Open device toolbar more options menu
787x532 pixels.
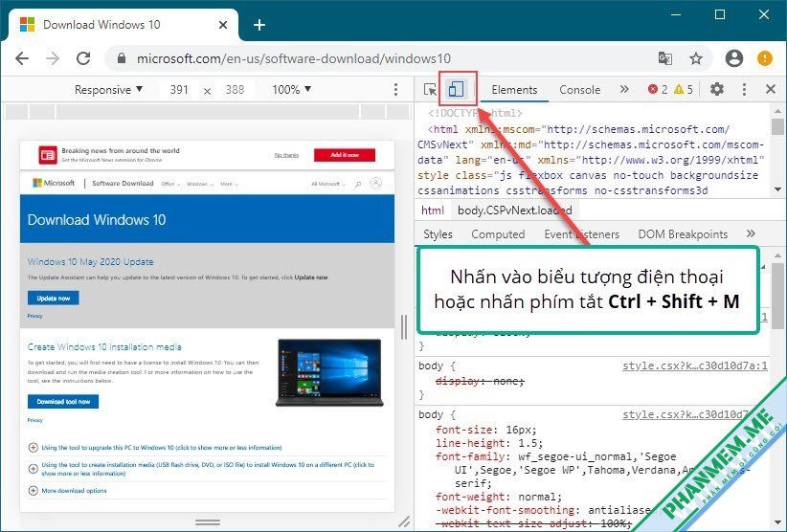pyautogui.click(x=396, y=90)
